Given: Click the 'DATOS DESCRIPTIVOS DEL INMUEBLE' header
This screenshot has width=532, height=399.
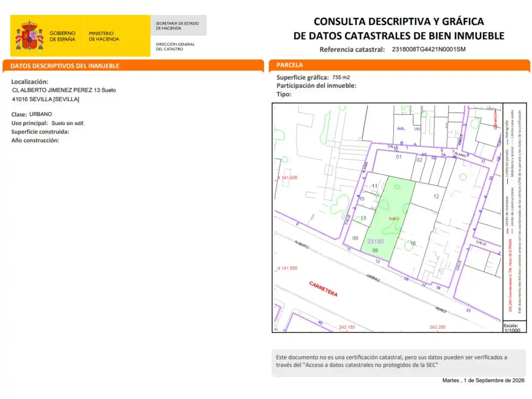Looking at the screenshot, I should (x=65, y=66).
